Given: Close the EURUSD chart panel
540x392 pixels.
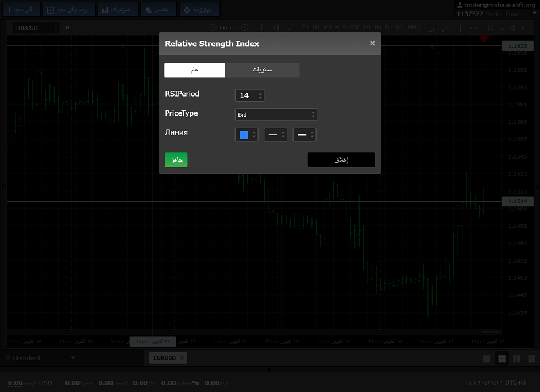Looking at the screenshot, I should [x=523, y=28].
